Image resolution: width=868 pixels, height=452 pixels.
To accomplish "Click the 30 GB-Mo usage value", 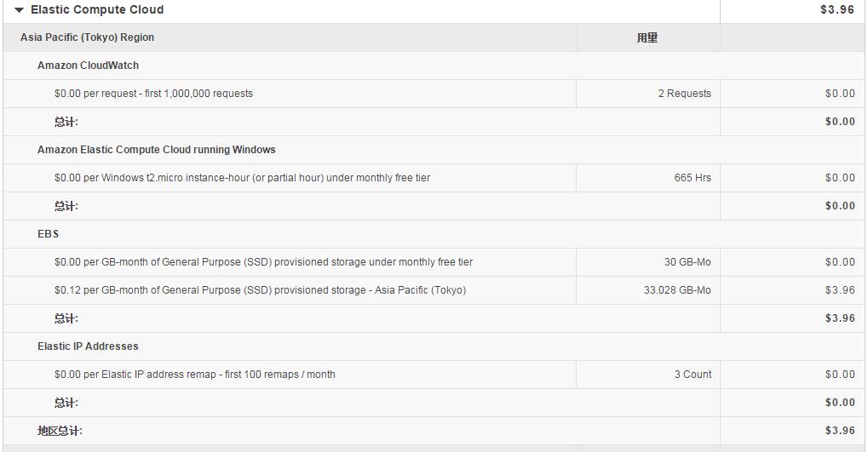I will (x=687, y=262).
